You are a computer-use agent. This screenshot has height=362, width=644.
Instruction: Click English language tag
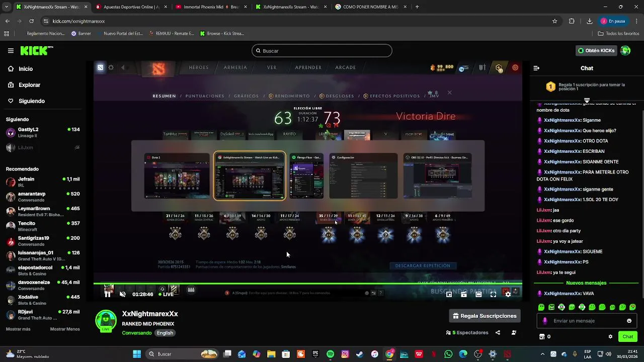tap(165, 333)
